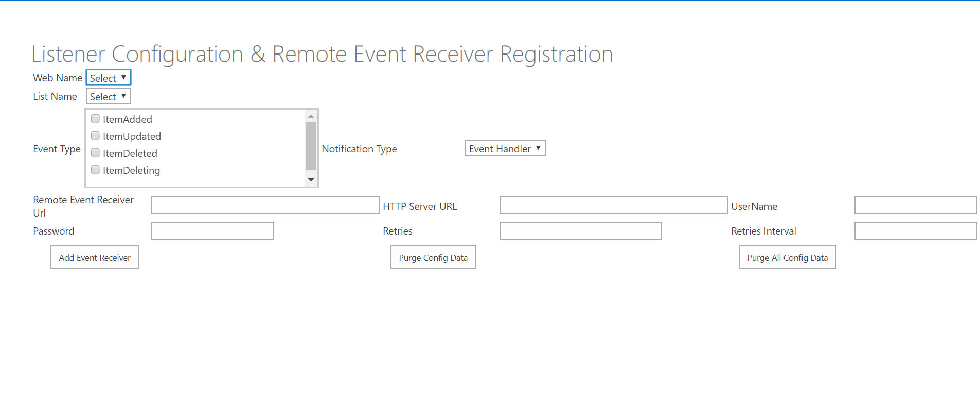Click the ItemAdded label text
The width and height of the screenshot is (980, 413).
point(128,119)
